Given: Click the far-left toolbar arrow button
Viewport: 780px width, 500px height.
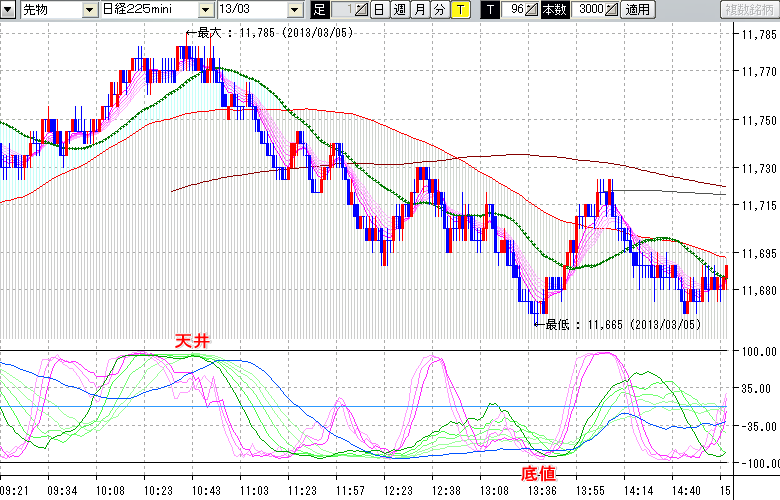Looking at the screenshot, I should pyautogui.click(x=7, y=10).
